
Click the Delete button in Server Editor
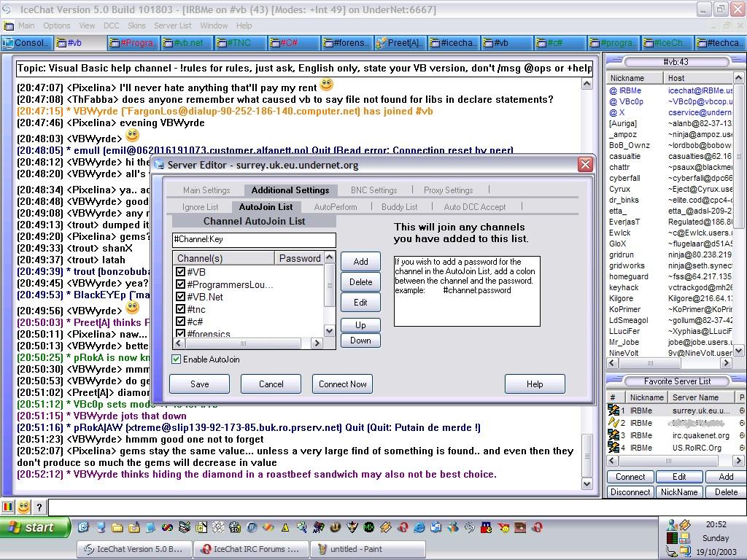tap(360, 282)
